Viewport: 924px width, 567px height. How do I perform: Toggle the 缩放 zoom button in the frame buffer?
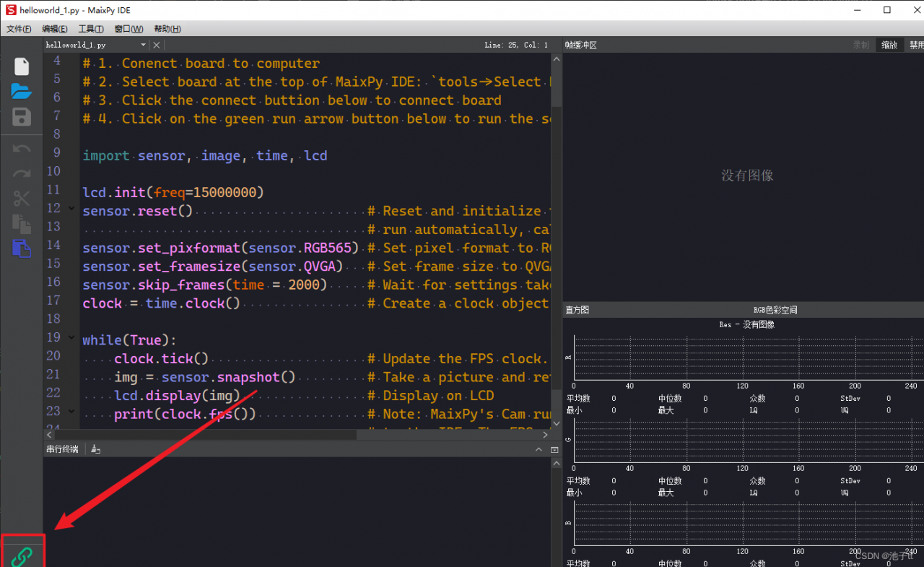pos(889,45)
